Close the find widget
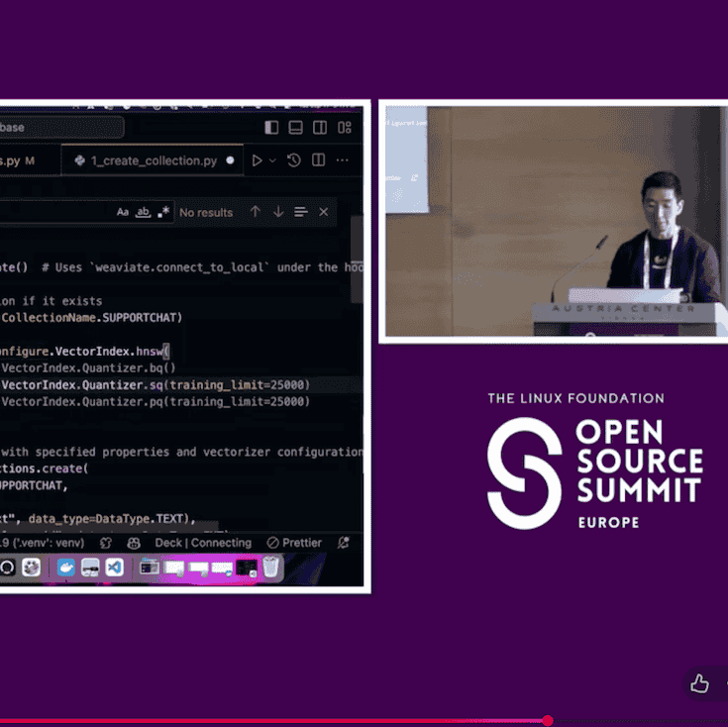728x727 pixels. coord(324,212)
